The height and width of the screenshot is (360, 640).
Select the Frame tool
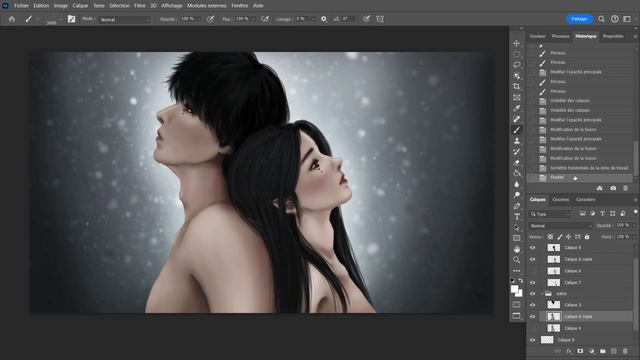pos(517,98)
